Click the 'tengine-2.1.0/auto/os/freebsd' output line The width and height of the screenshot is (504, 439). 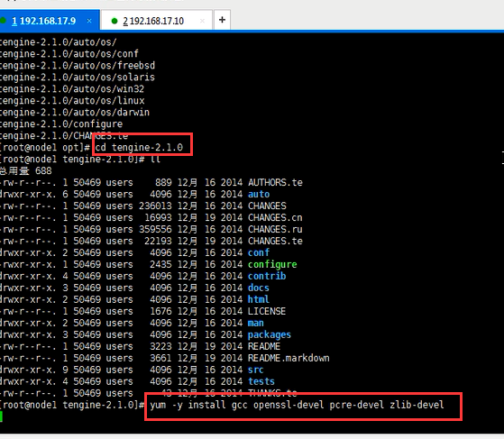(78, 66)
